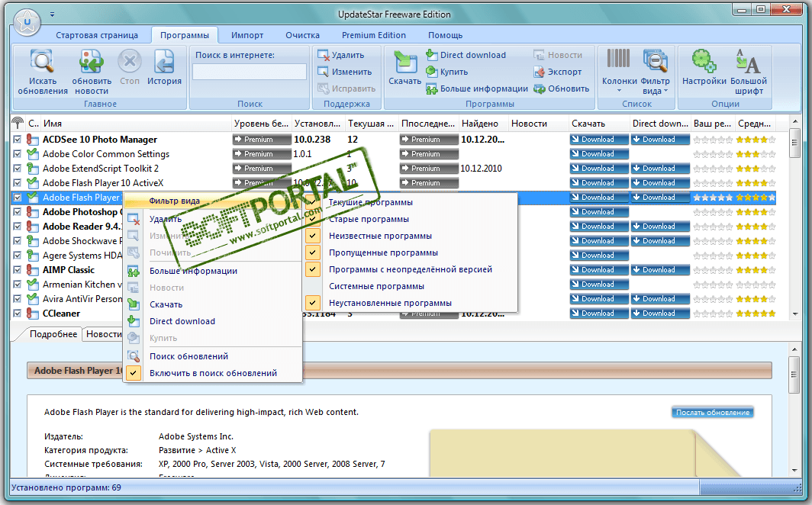Click the Найдено column header

(x=484, y=123)
